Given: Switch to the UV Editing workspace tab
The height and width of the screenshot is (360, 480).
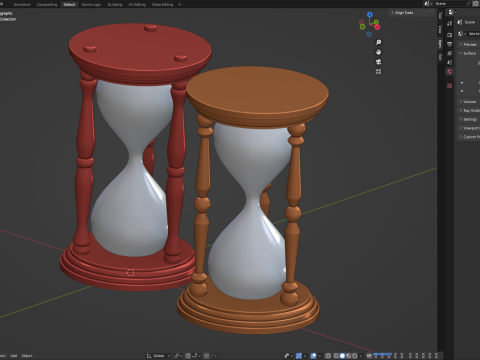Looking at the screenshot, I should click(137, 4).
